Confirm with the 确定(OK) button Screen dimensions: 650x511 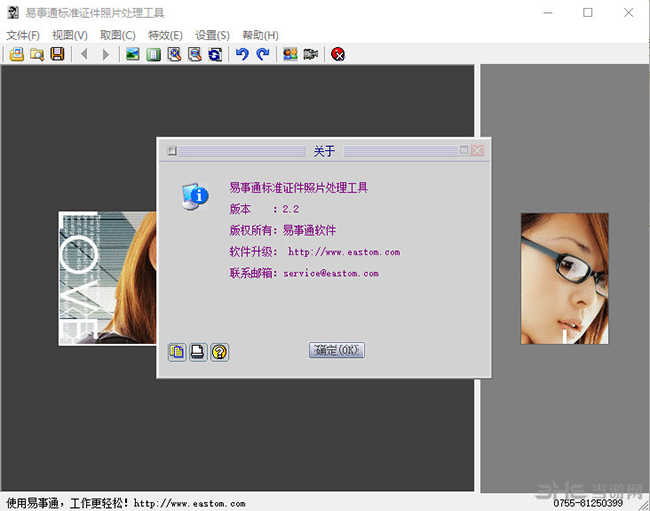click(337, 350)
